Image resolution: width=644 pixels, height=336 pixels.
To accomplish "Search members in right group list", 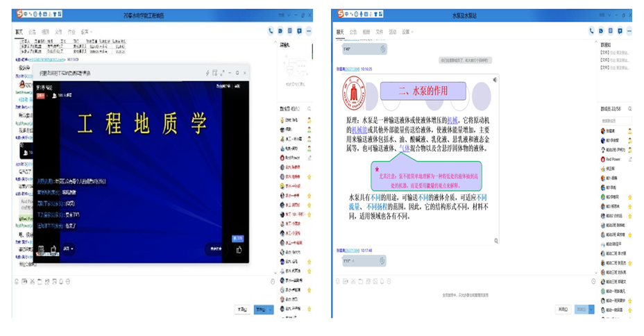I will click(x=627, y=109).
